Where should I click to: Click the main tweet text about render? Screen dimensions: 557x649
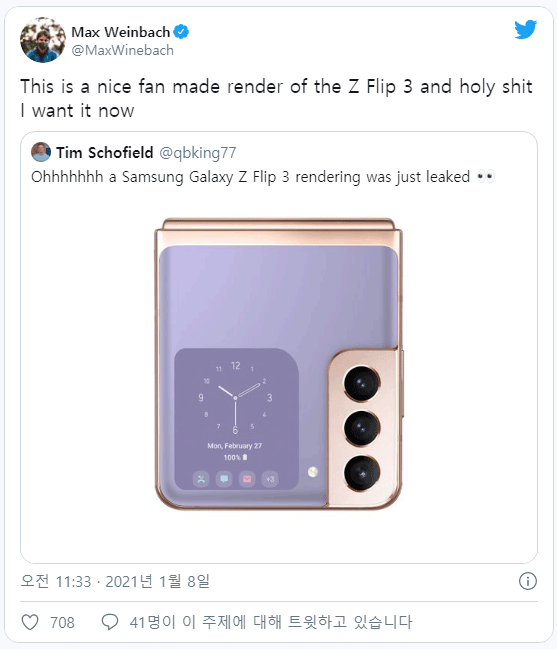tap(276, 99)
